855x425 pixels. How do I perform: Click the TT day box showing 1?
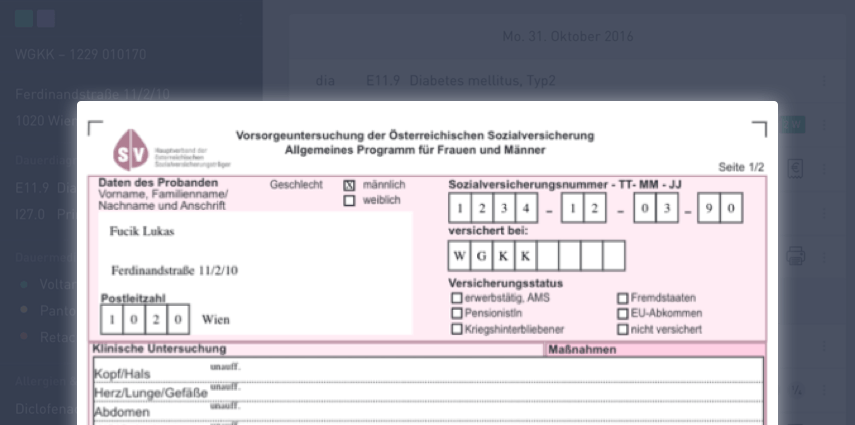pos(572,208)
